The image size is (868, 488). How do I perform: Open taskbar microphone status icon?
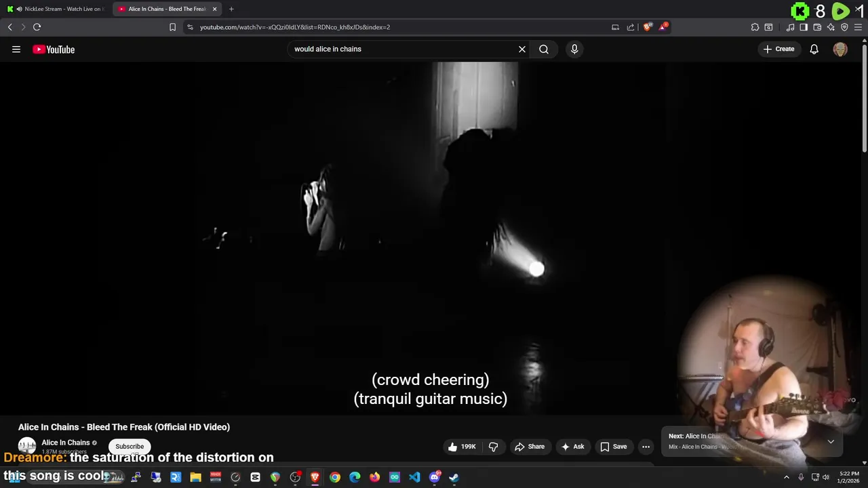[801, 477]
